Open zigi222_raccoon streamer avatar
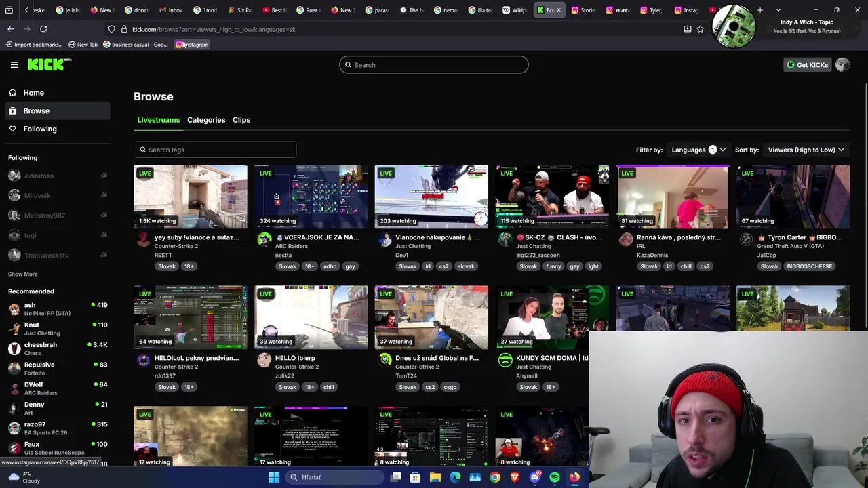The image size is (868, 488). [x=505, y=240]
